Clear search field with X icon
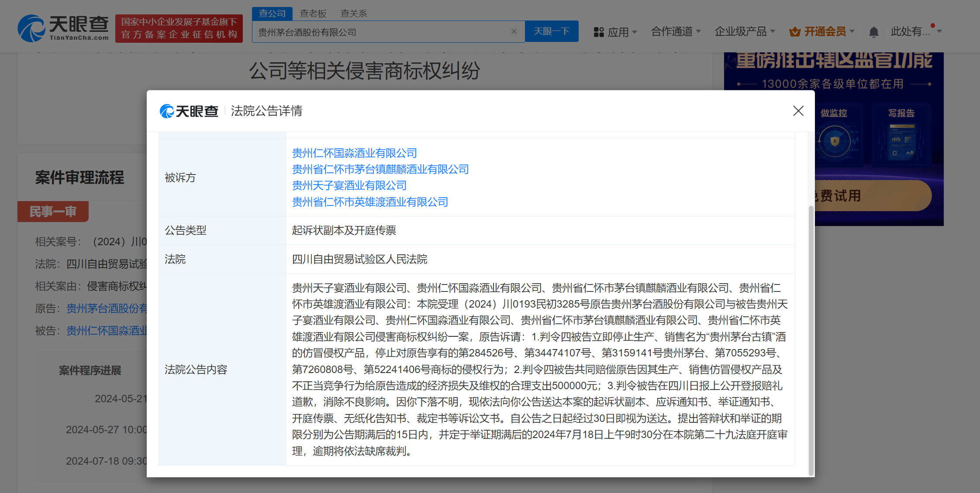The height and width of the screenshot is (493, 980). [x=514, y=31]
